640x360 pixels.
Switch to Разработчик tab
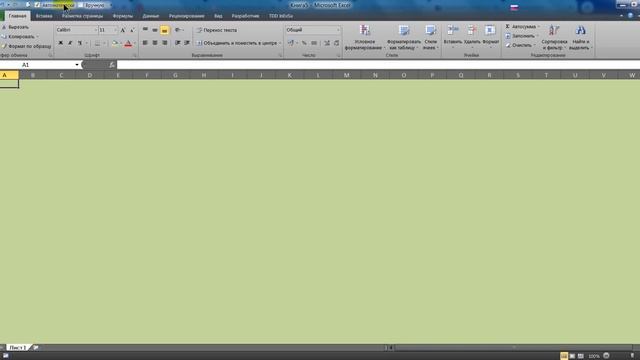[245, 16]
